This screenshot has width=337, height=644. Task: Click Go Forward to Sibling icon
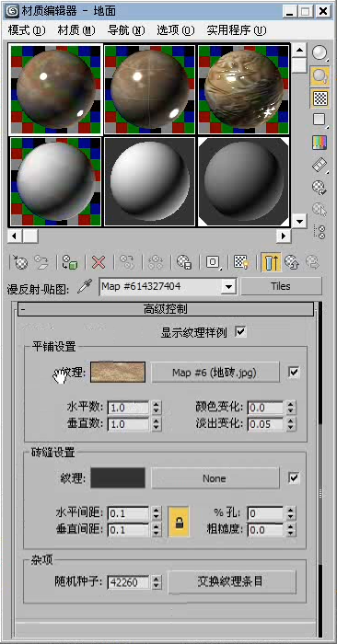(x=313, y=262)
